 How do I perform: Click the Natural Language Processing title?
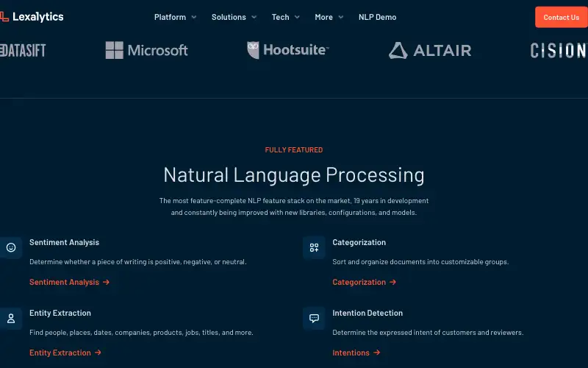pos(294,175)
